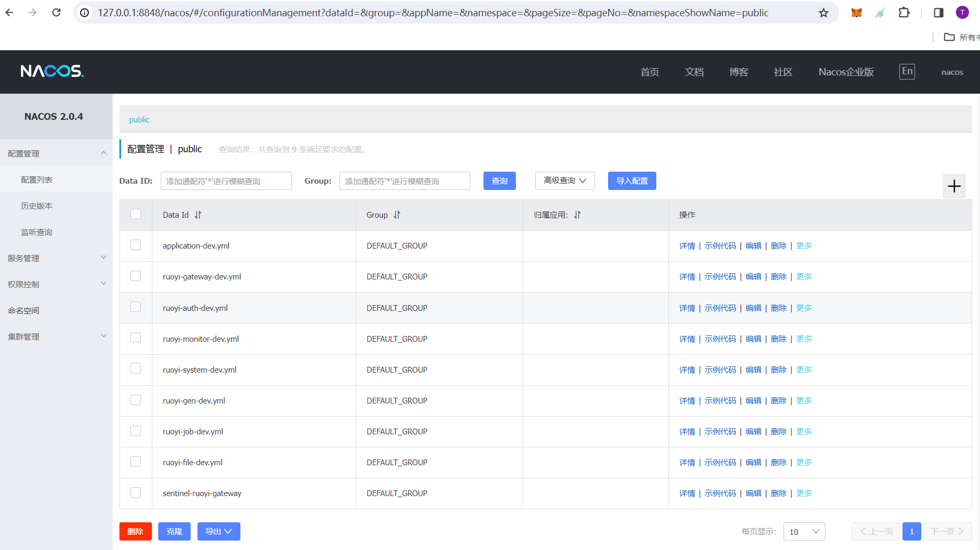This screenshot has height=550, width=980.
Task: Sort by Data Id column icon
Action: (x=198, y=215)
